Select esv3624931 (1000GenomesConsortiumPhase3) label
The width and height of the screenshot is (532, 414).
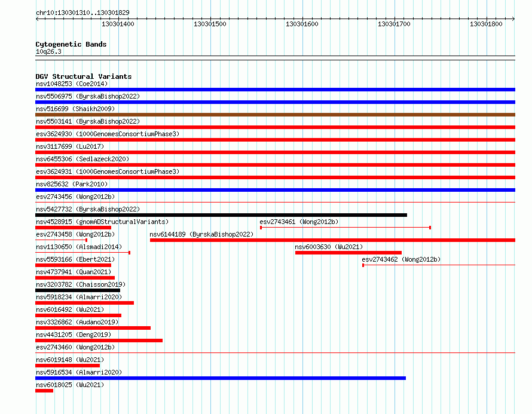pyautogui.click(x=108, y=171)
